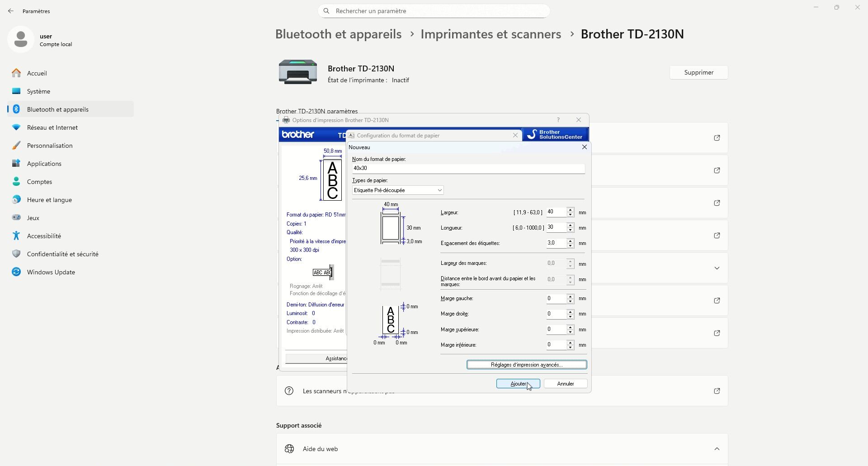
Task: Click Annuler to cancel new format
Action: [x=565, y=384]
